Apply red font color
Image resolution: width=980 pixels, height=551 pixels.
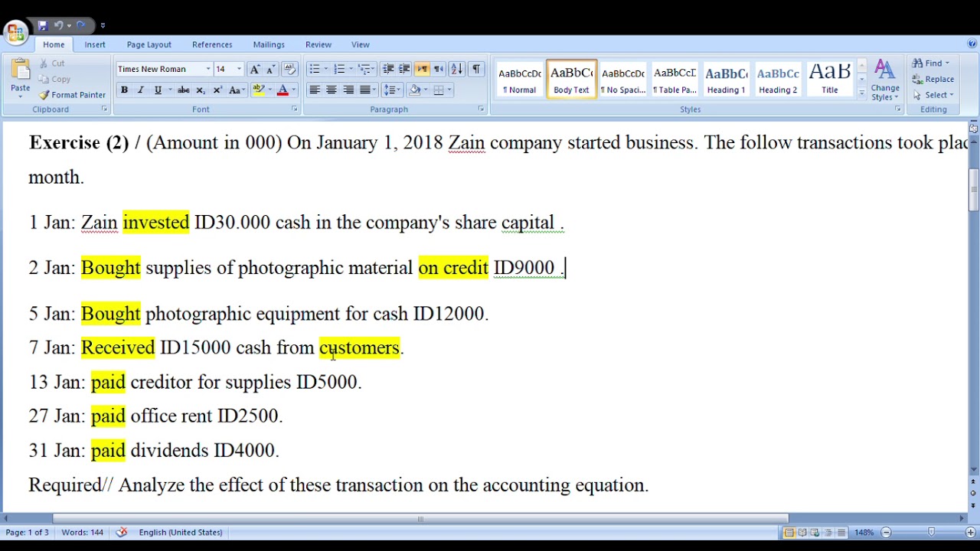(283, 90)
